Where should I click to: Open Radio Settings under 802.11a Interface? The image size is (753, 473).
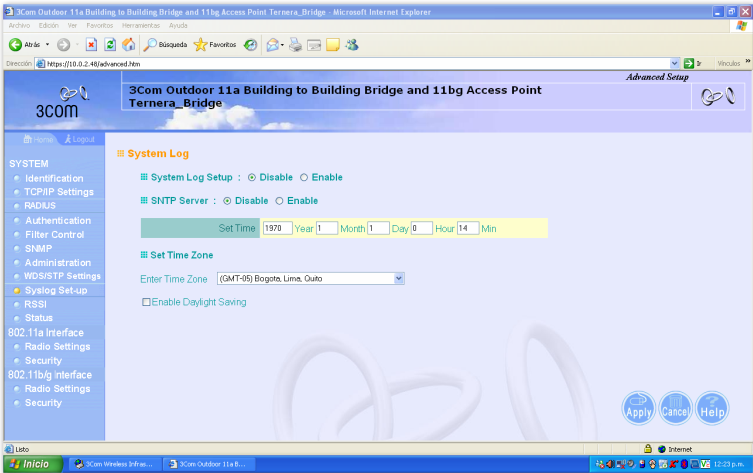tap(57, 347)
